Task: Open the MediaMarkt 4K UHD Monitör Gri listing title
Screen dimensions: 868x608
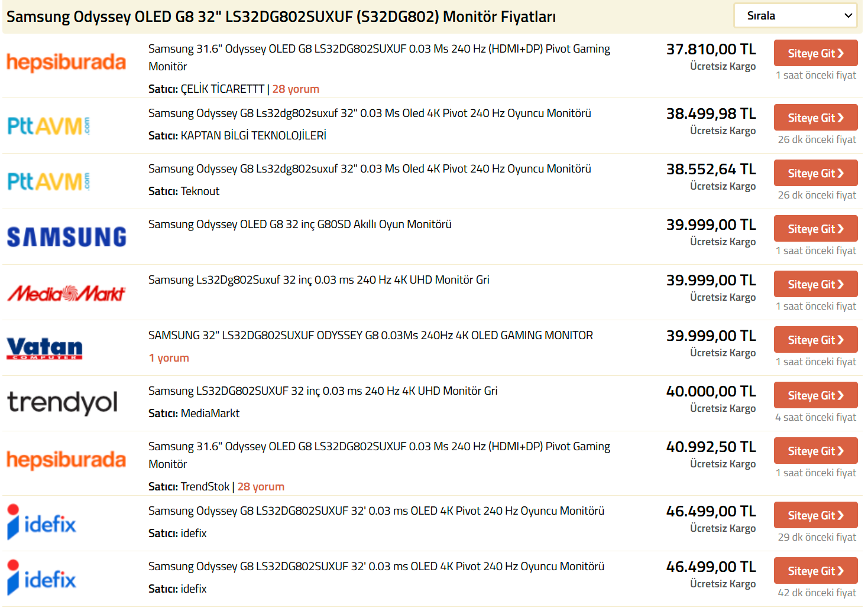Action: click(x=319, y=280)
